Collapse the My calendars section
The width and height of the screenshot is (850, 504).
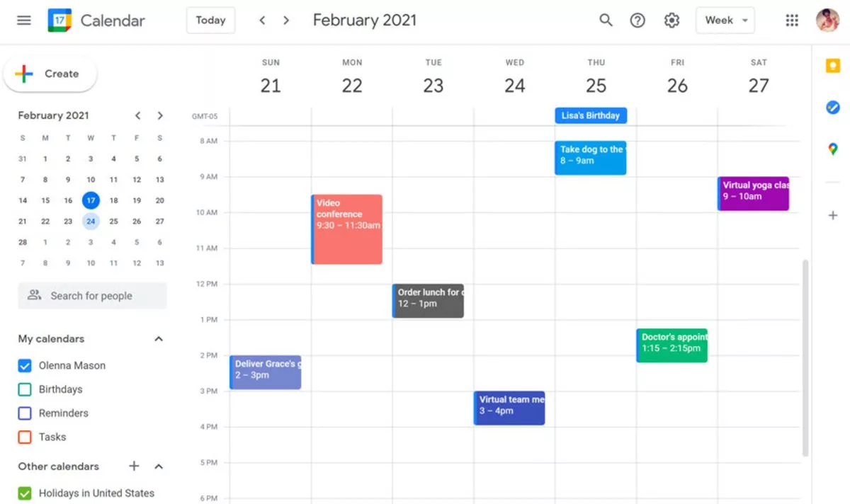pyautogui.click(x=159, y=338)
